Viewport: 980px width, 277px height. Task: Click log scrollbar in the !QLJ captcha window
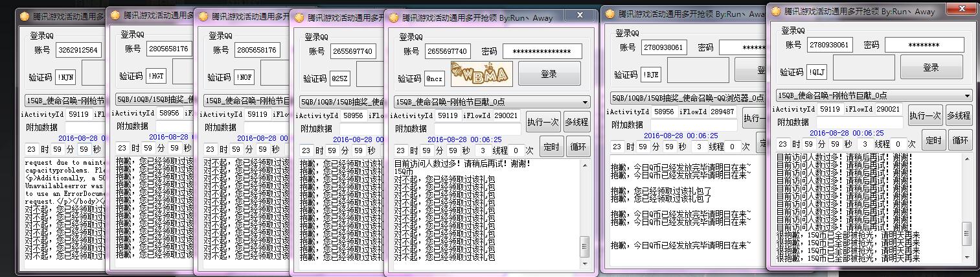coord(967,208)
